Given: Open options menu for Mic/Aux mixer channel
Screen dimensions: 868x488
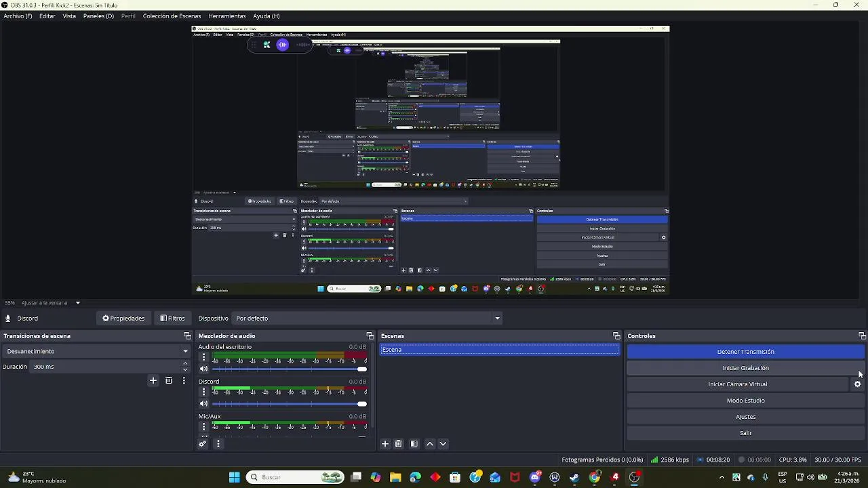Looking at the screenshot, I should [203, 426].
